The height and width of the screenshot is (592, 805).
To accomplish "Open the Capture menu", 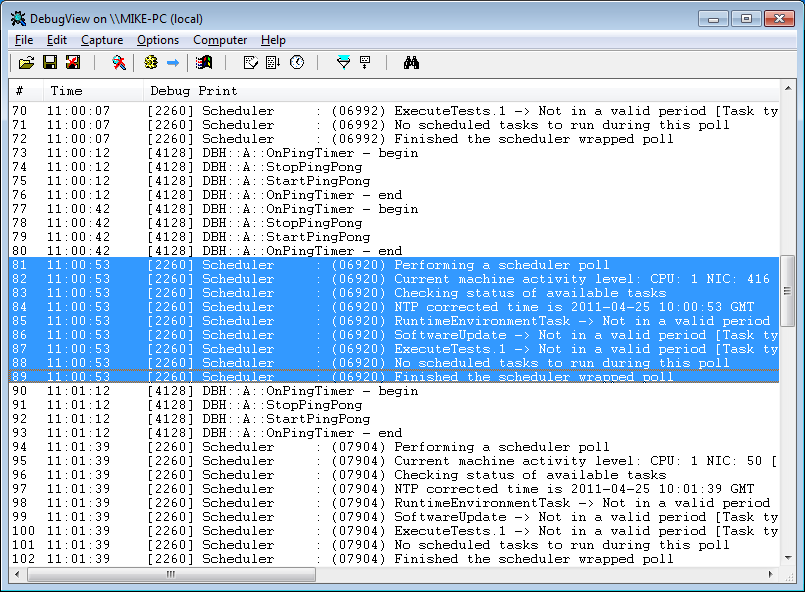I will (102, 40).
